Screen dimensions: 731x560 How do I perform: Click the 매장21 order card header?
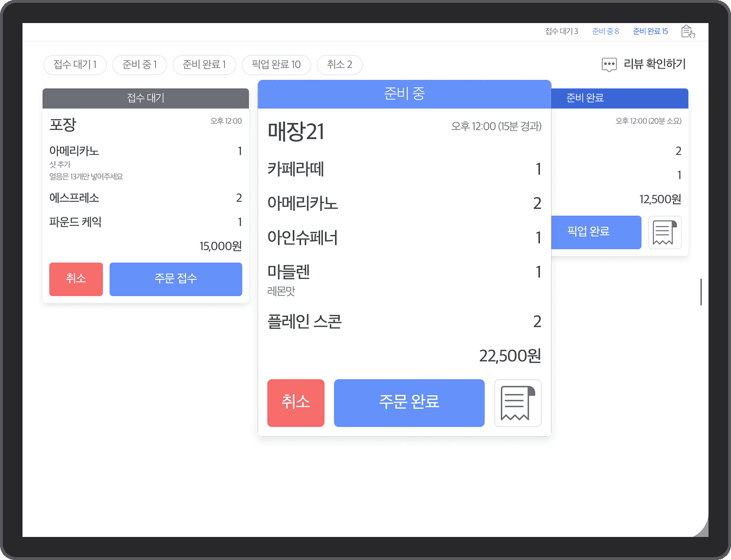[x=404, y=94]
